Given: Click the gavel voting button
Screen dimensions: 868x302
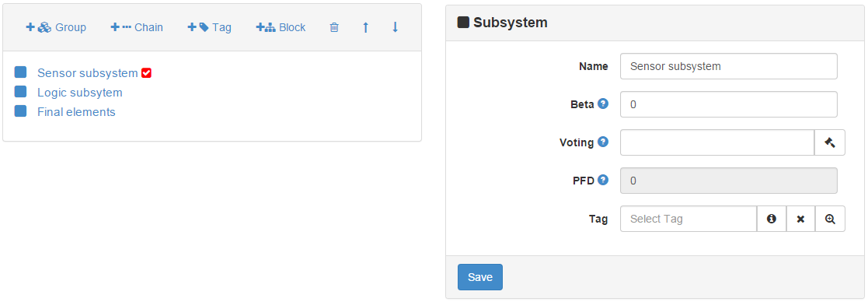Looking at the screenshot, I should (x=830, y=142).
